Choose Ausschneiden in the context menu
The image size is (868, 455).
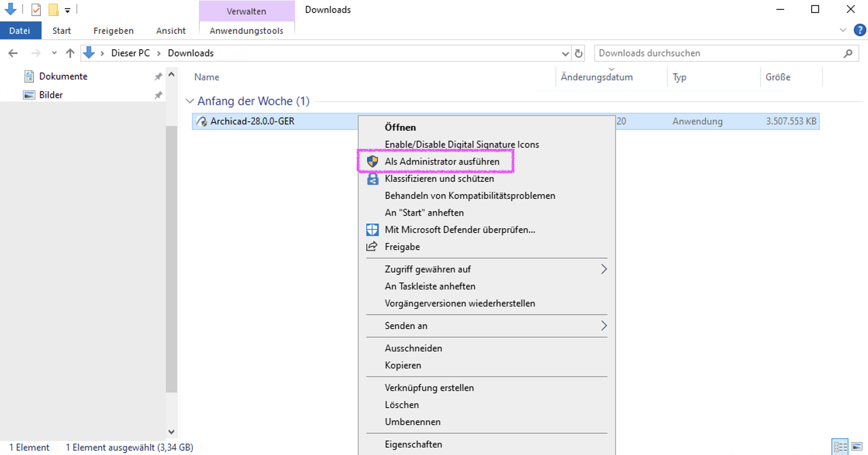[487, 348]
